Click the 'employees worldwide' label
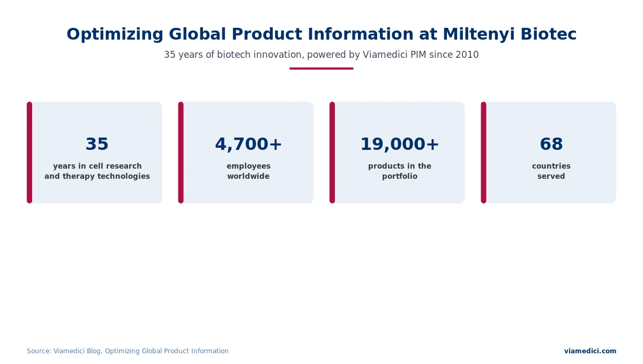643x364 pixels. click(249, 171)
